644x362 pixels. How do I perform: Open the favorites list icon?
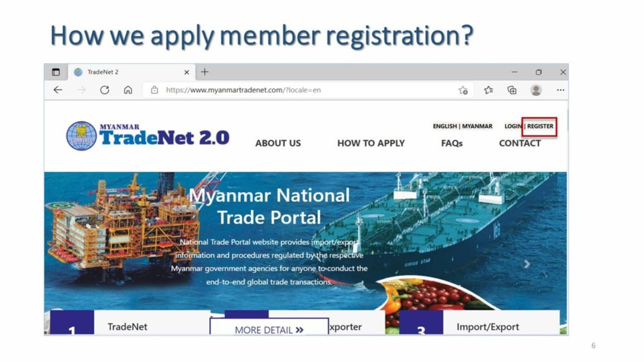(488, 90)
